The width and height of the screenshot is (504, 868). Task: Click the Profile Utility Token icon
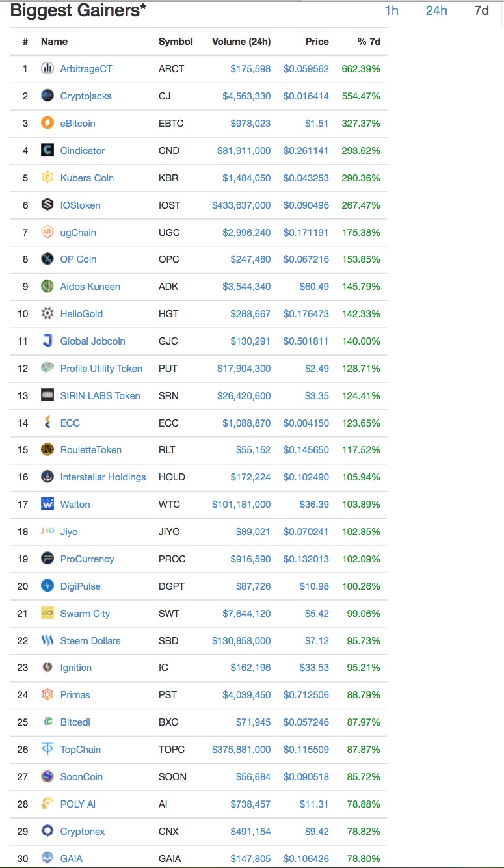[x=47, y=368]
